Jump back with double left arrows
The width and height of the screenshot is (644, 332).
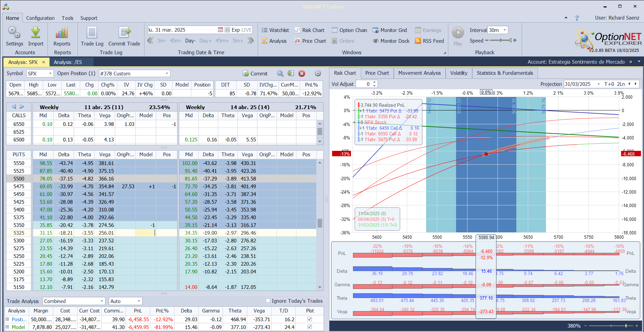point(150,41)
